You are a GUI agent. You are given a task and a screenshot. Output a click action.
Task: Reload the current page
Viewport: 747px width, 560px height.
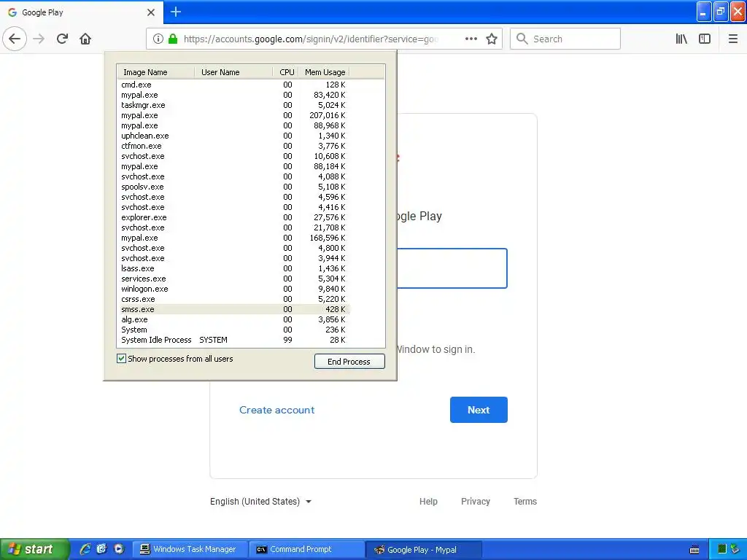point(62,39)
